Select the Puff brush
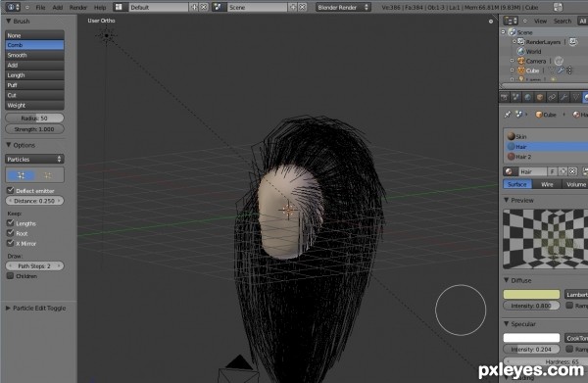 pos(34,85)
